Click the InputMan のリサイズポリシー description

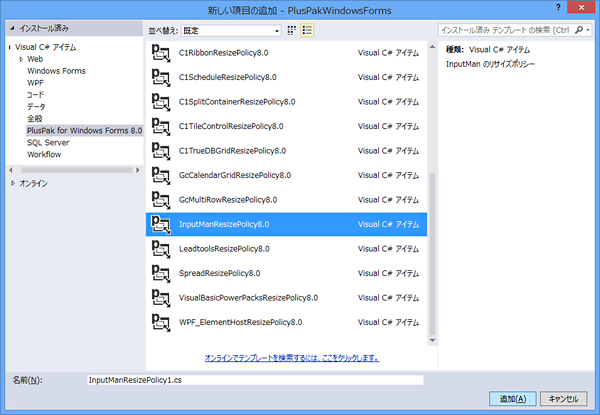pos(490,64)
